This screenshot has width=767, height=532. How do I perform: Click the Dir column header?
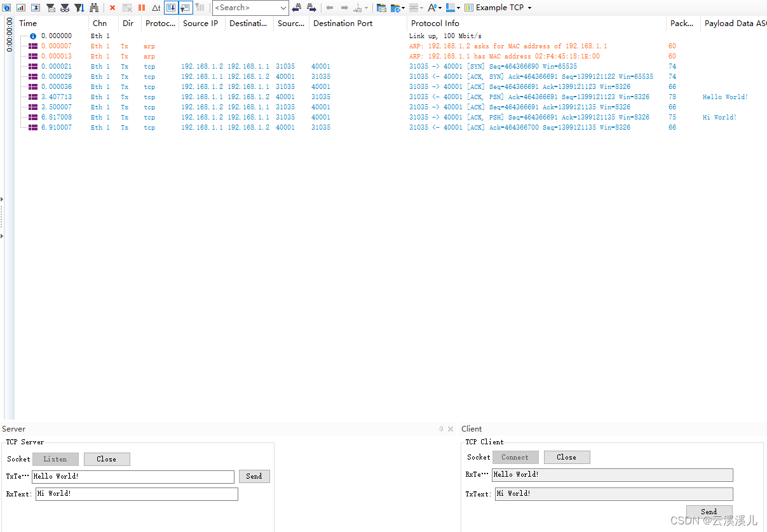pos(130,24)
